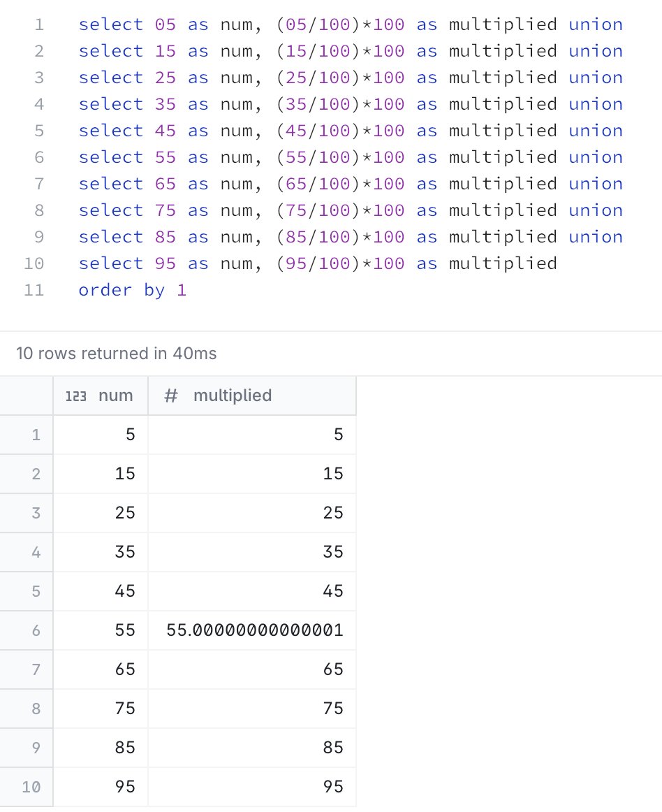Click the num cell showing 95
Viewport: 662px width, 812px height.
point(101,787)
